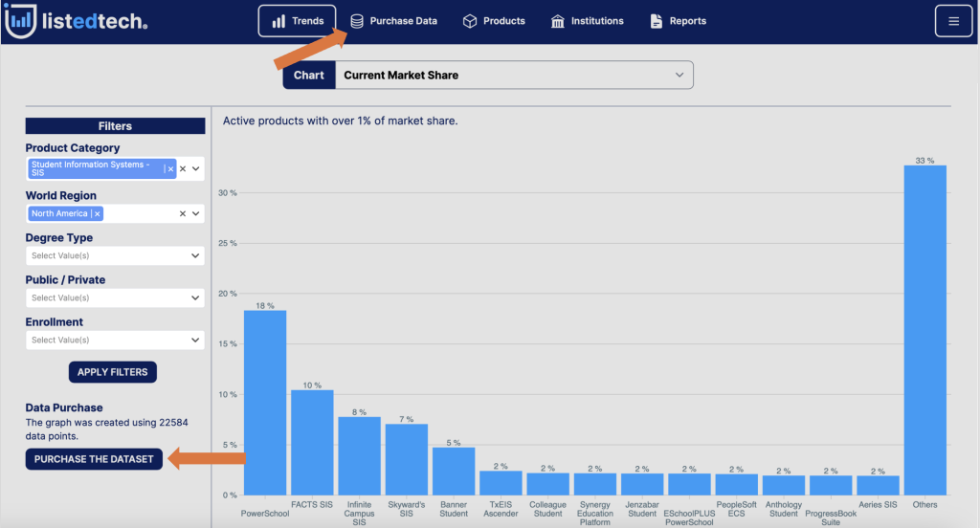Click the listedtech wordmark
Viewport: 980px width, 528px height.
pos(95,21)
